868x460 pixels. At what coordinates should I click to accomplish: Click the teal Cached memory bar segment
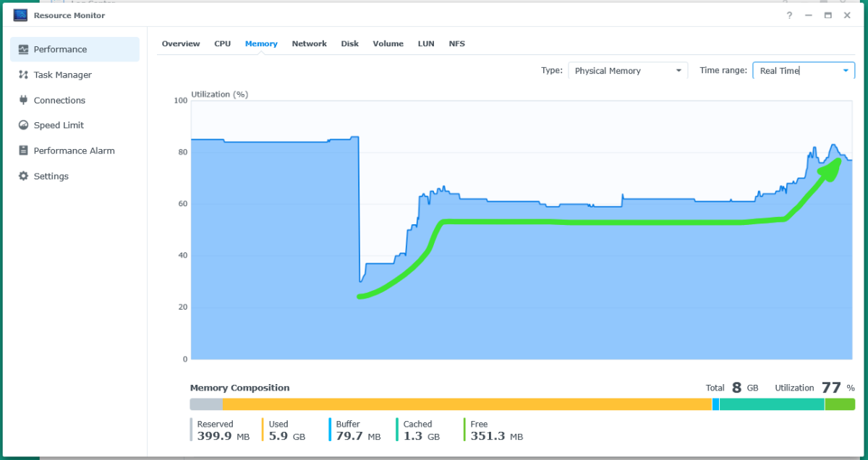(x=771, y=404)
